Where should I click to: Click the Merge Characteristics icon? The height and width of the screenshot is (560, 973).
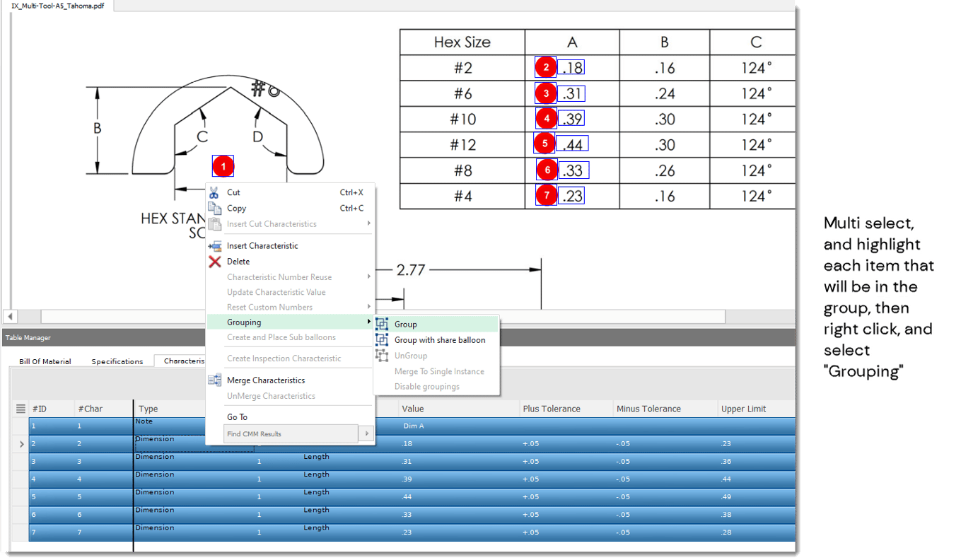pos(214,380)
